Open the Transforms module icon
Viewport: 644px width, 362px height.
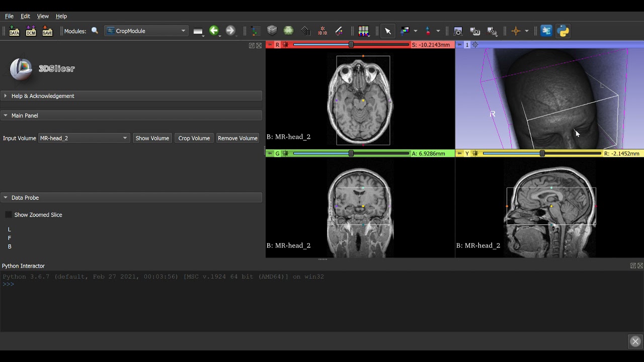click(x=305, y=31)
